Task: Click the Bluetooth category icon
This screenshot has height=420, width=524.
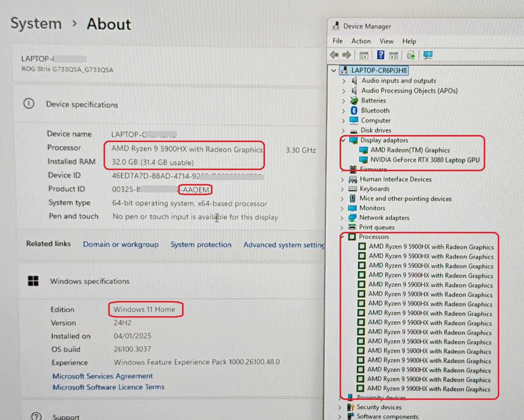Action: point(354,111)
